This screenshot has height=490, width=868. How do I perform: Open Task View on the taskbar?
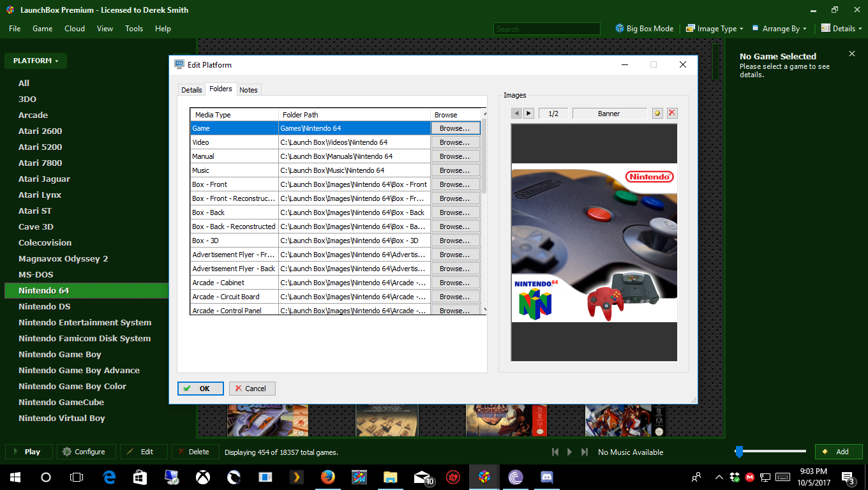pos(77,477)
